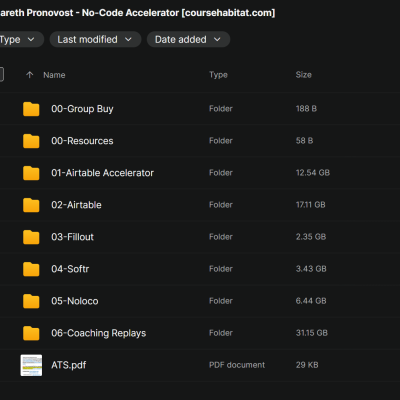Click the 00-Resources folder icon
Screen dimensions: 400x400
click(x=31, y=141)
